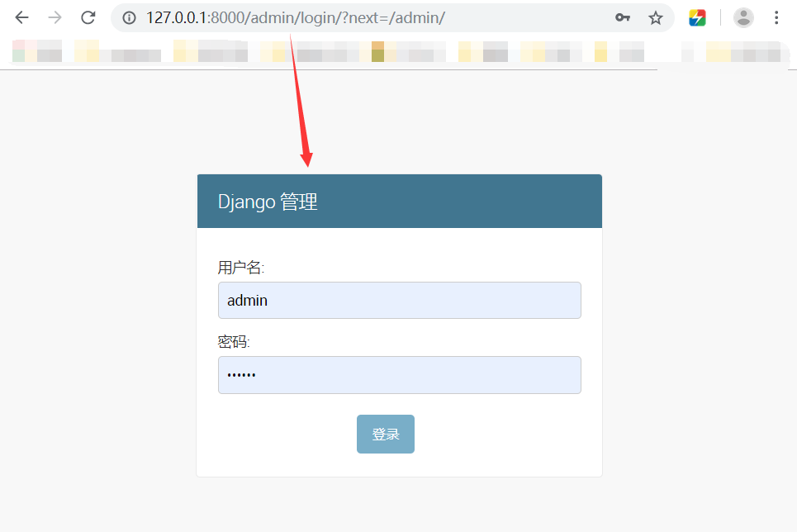The width and height of the screenshot is (797, 532).
Task: Reload the page with the refresh icon
Action: [88, 18]
